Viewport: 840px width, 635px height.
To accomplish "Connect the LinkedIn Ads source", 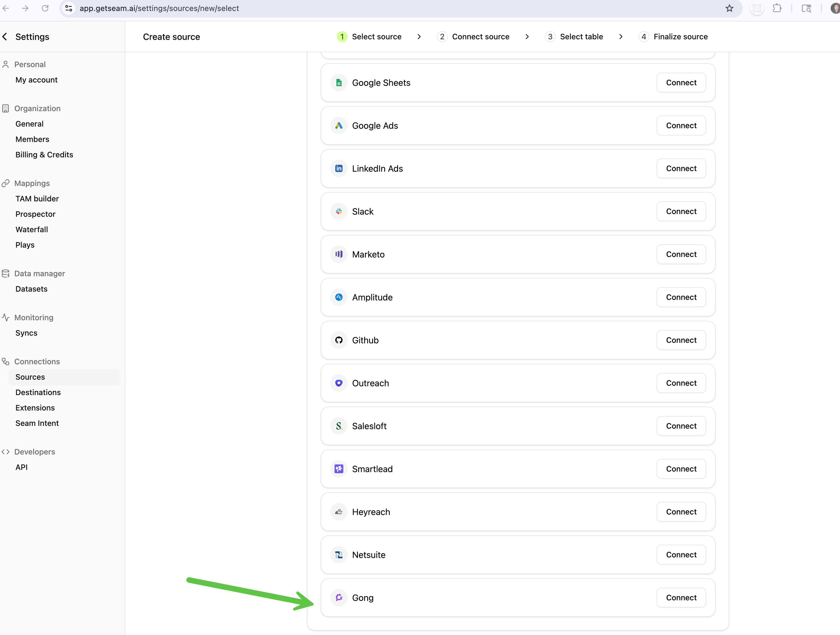I will click(x=681, y=169).
